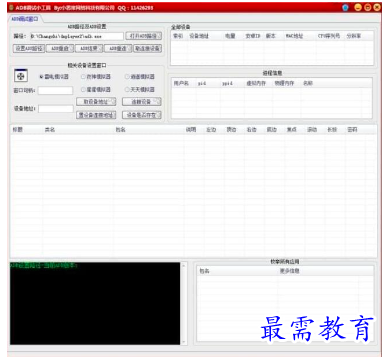Click the 顶边 column header
Image resolution: width=382 pixels, height=360 pixels.
click(x=231, y=130)
